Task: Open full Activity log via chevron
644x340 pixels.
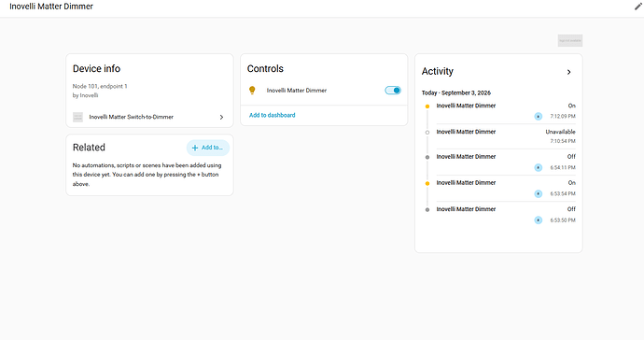Action: point(568,72)
